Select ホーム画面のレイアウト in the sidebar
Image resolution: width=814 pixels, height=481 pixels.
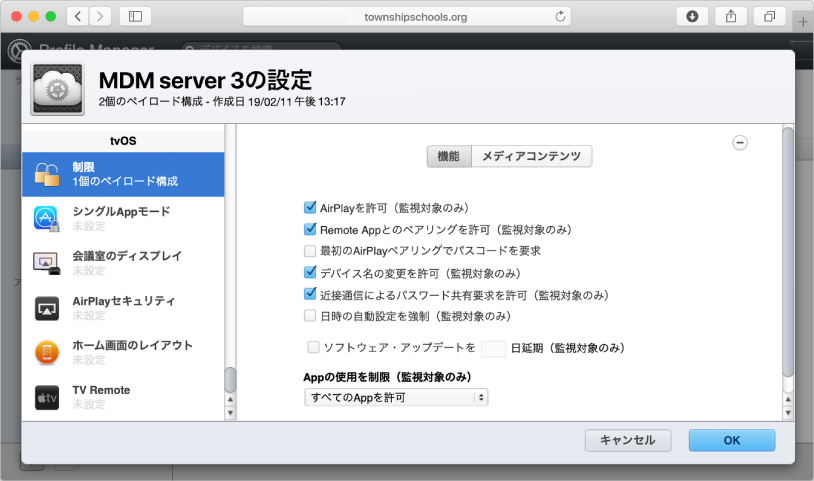pos(123,352)
